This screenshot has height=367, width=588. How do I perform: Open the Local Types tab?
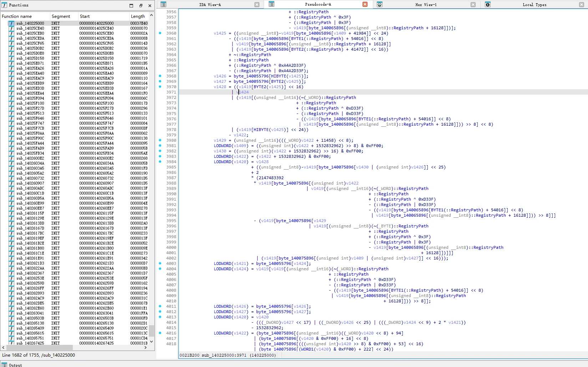(534, 5)
